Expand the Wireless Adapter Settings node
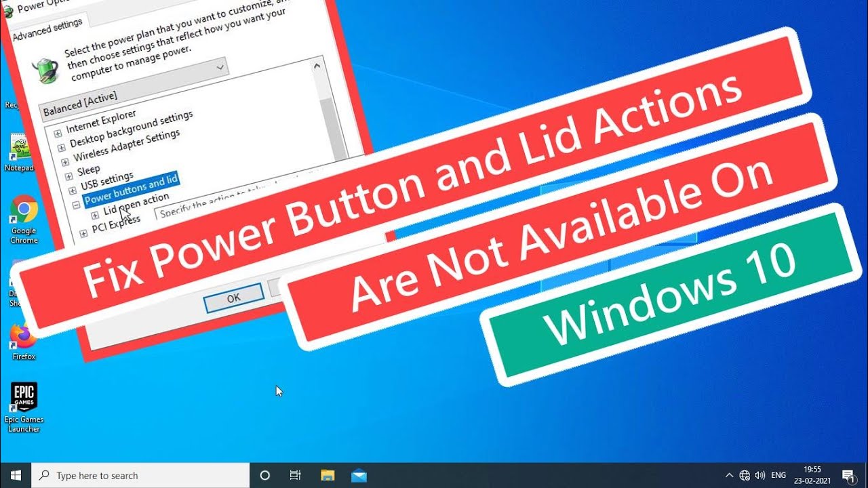Image resolution: width=868 pixels, height=488 pixels. (65, 162)
